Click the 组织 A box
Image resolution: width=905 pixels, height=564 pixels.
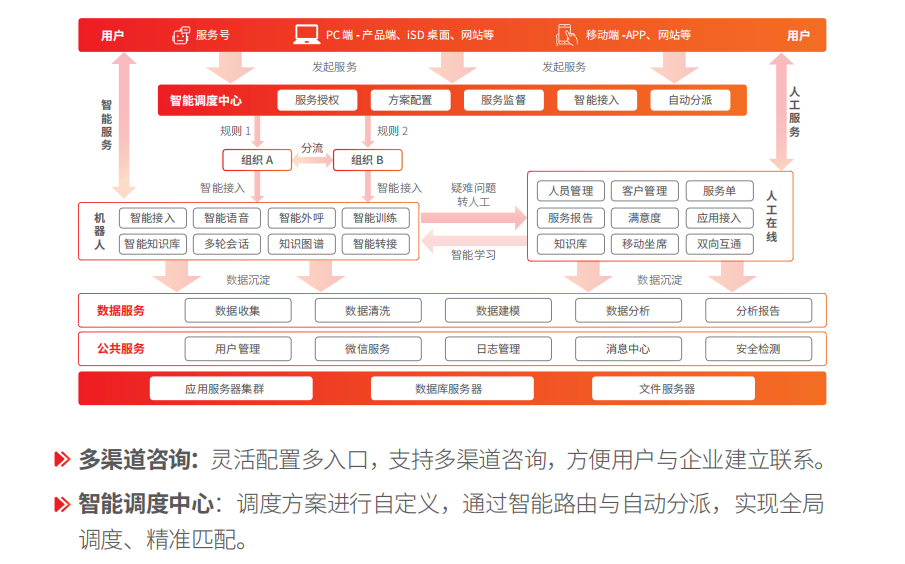257,160
